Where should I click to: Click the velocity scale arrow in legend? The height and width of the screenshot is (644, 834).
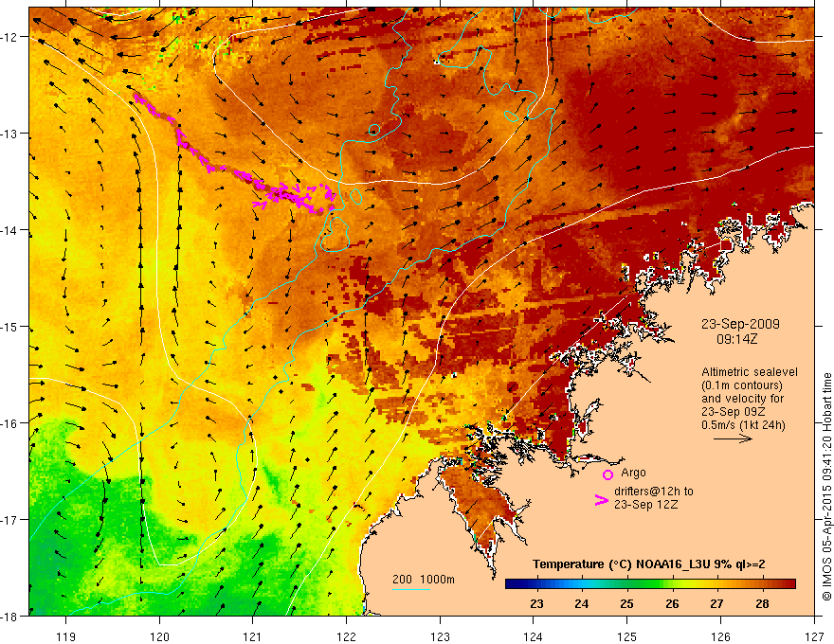pos(733,438)
